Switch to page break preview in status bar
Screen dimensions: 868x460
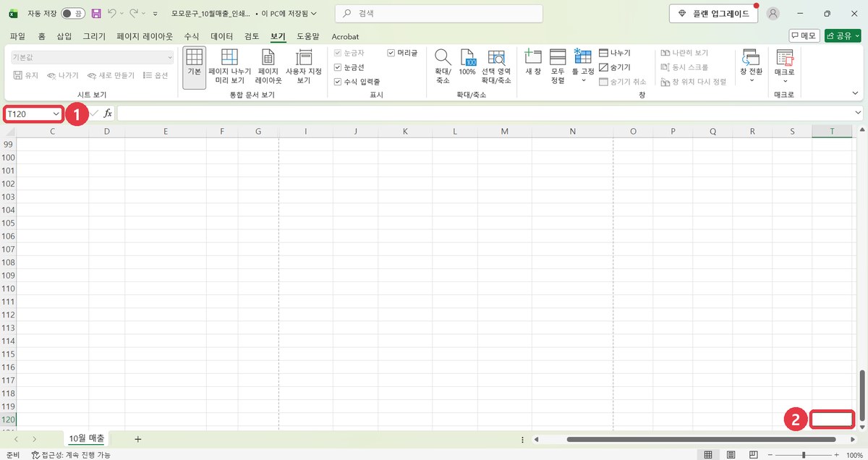[x=754, y=454]
